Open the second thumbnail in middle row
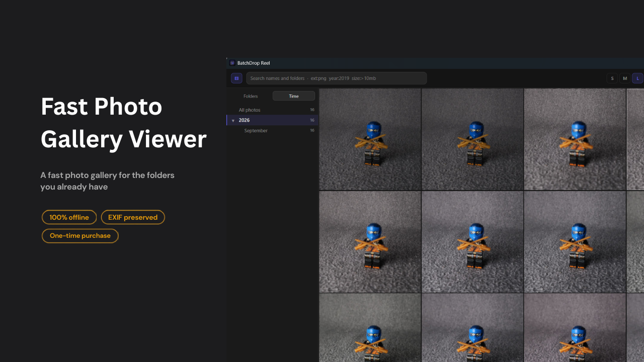Image resolution: width=644 pixels, height=362 pixels. click(472, 242)
